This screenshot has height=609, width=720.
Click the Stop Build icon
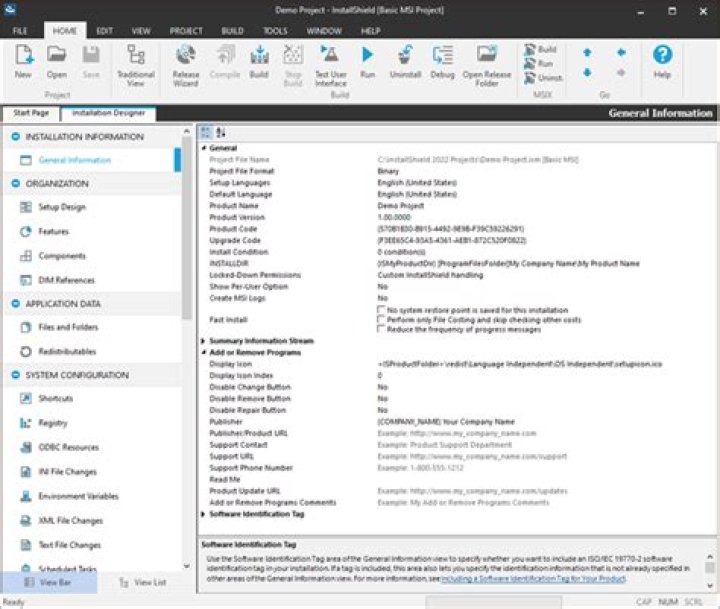[293, 55]
